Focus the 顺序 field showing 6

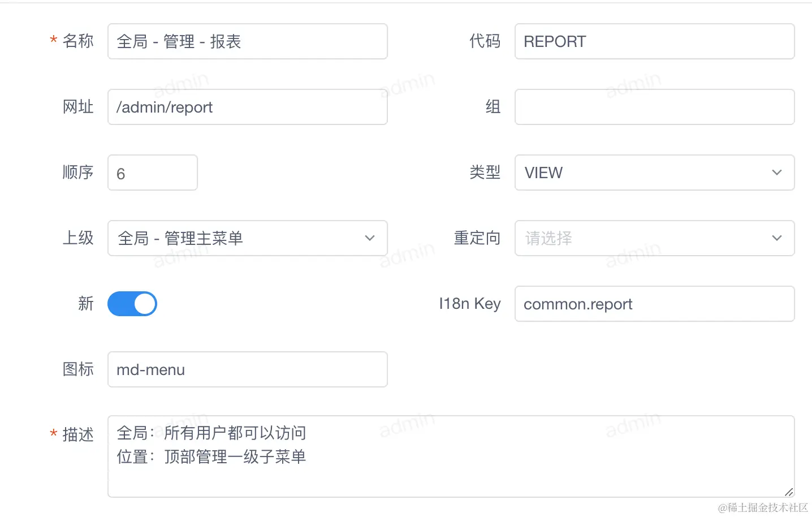tap(153, 173)
